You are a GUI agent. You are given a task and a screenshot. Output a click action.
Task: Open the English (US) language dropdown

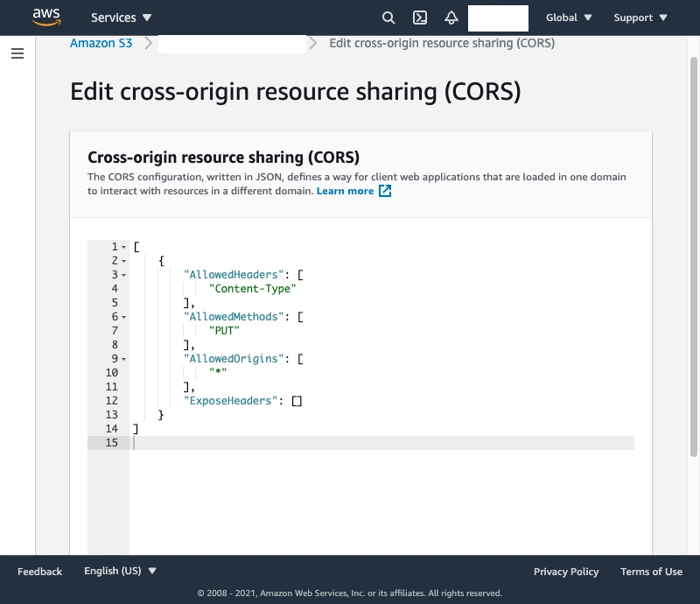click(120, 571)
